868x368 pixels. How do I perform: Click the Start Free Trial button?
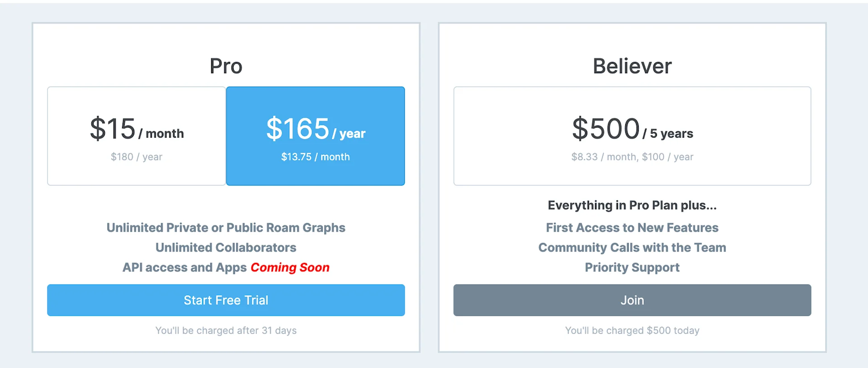(x=226, y=300)
